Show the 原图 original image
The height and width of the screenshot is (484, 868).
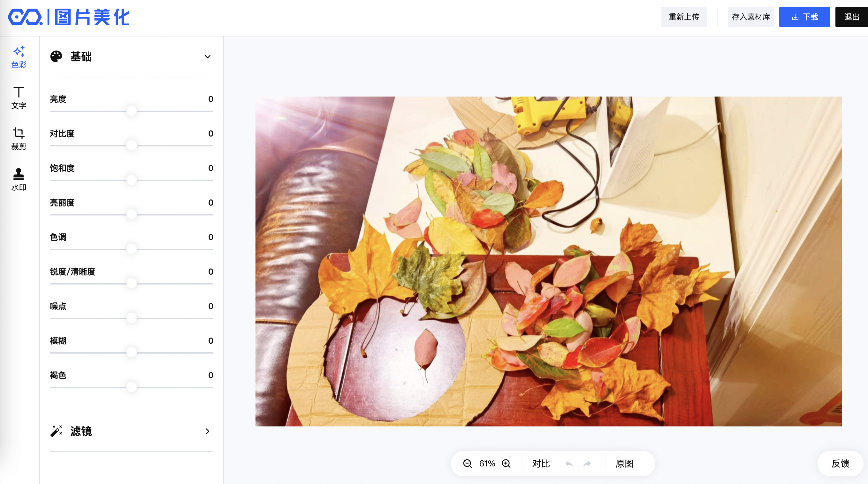[x=624, y=464]
